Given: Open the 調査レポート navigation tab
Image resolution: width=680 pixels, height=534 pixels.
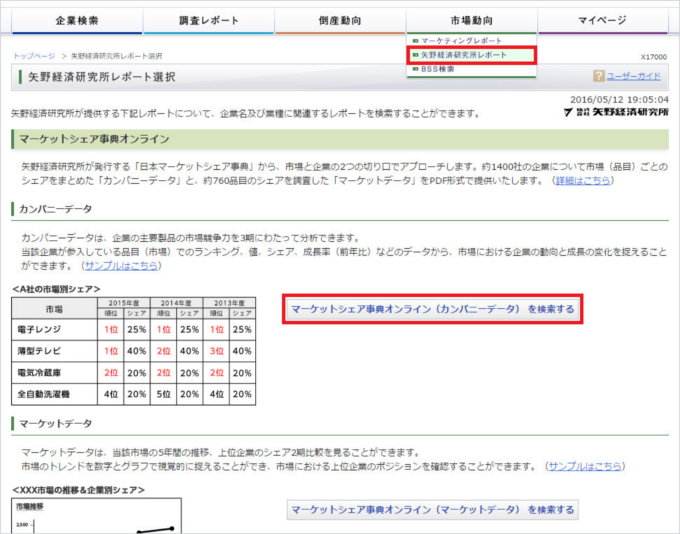Looking at the screenshot, I should (x=209, y=20).
